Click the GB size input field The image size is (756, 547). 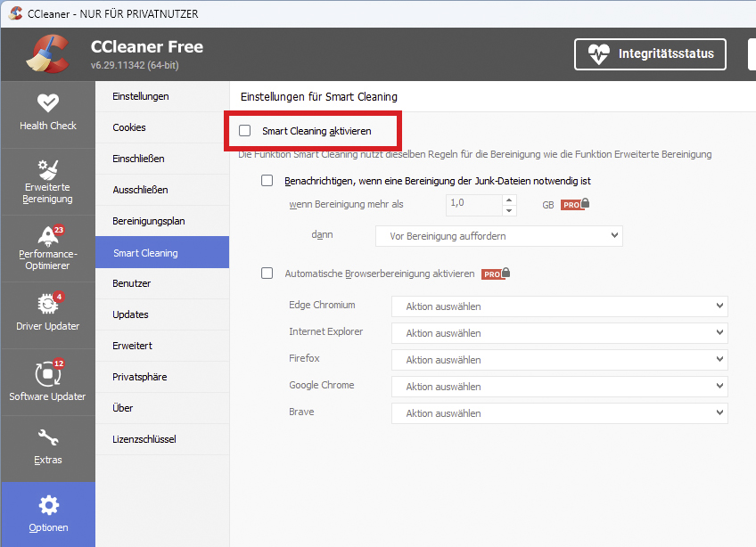[x=474, y=205]
